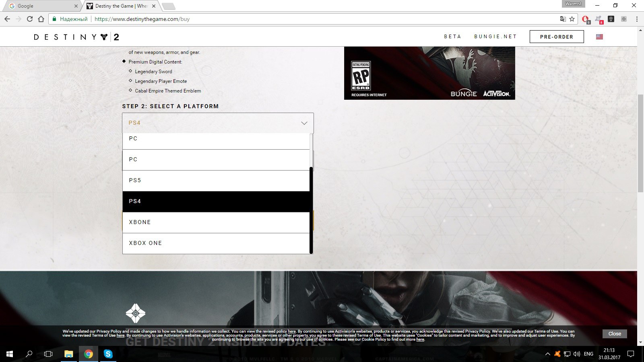Open Skype from the taskbar
The width and height of the screenshot is (644, 362).
(x=108, y=354)
